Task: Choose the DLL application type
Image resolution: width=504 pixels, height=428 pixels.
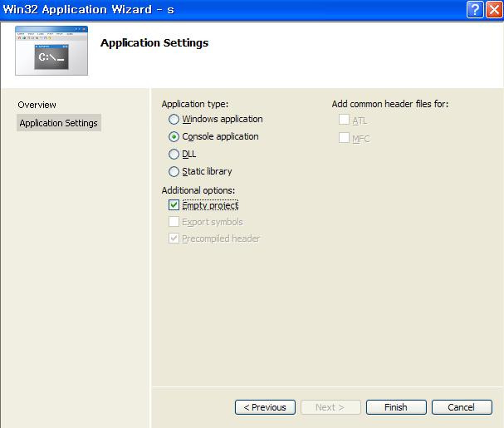Action: click(174, 154)
